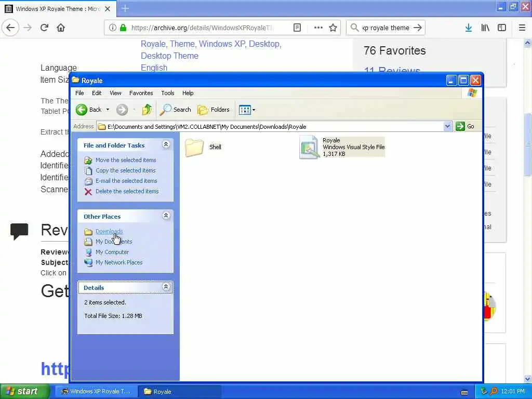Open the Explorer Search pane

point(176,110)
